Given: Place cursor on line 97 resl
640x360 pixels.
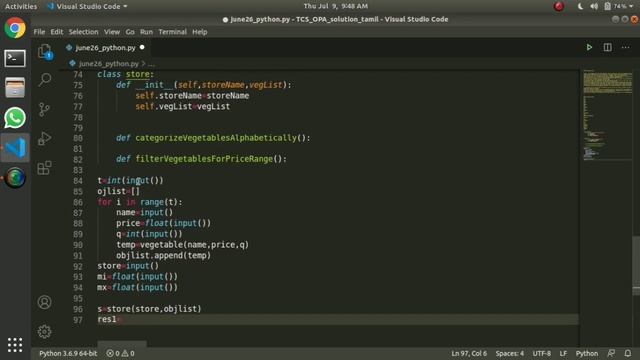Looking at the screenshot, I should point(107,319).
